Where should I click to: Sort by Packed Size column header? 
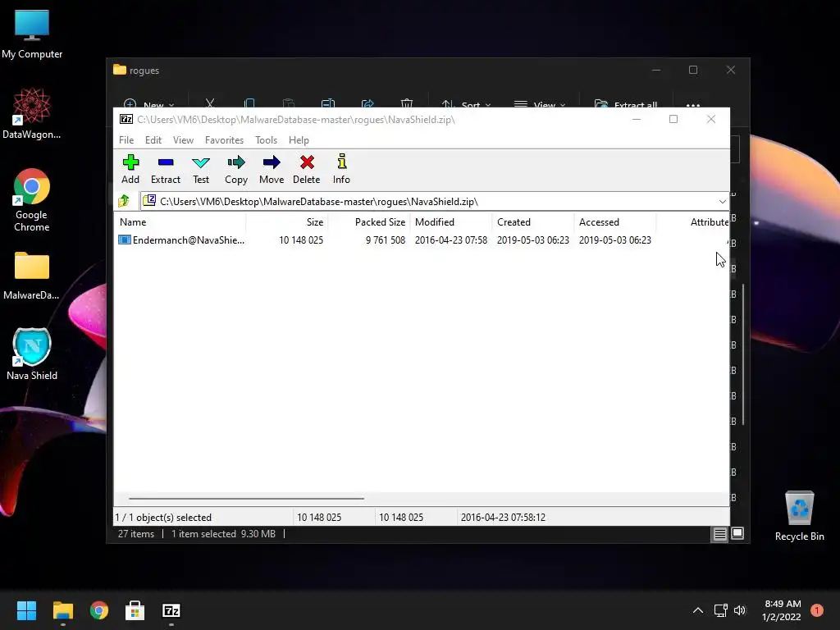click(x=369, y=221)
